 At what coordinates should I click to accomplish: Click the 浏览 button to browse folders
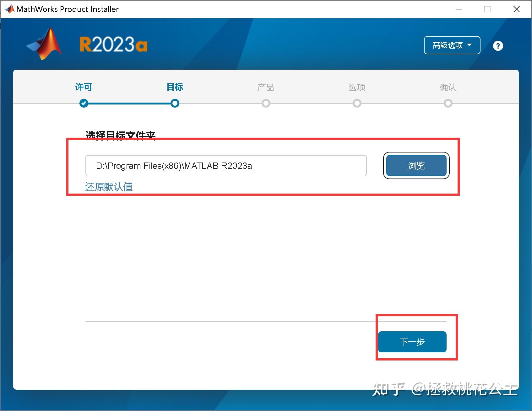pyautogui.click(x=416, y=165)
